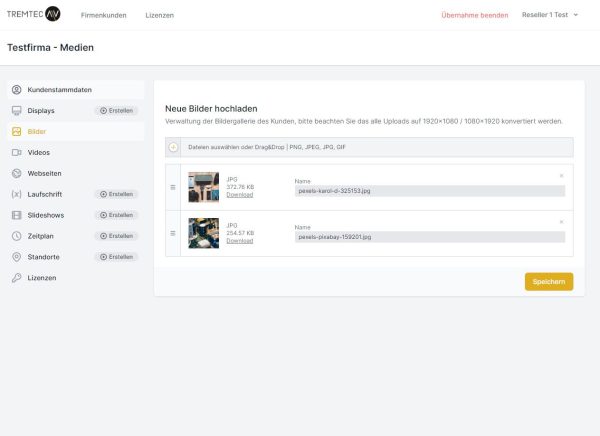Click the name field of pexels-karol-d-325153.jpg
The image size is (600, 436).
[x=430, y=190]
